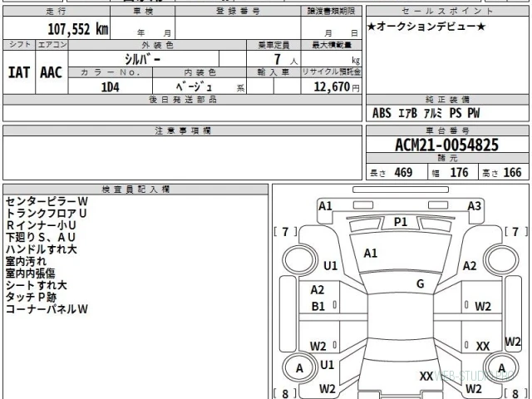
Task: Select the note Rインナー小U
Action: tap(41, 225)
